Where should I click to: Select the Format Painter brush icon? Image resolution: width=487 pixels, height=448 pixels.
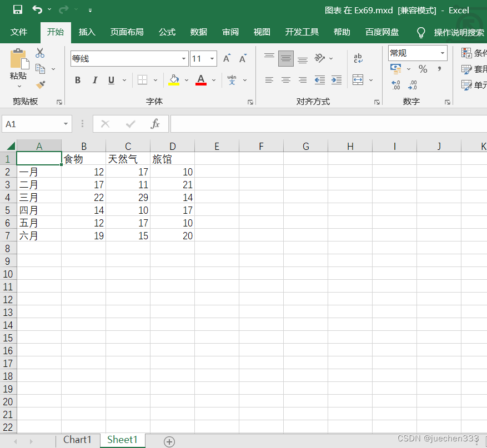click(x=40, y=84)
